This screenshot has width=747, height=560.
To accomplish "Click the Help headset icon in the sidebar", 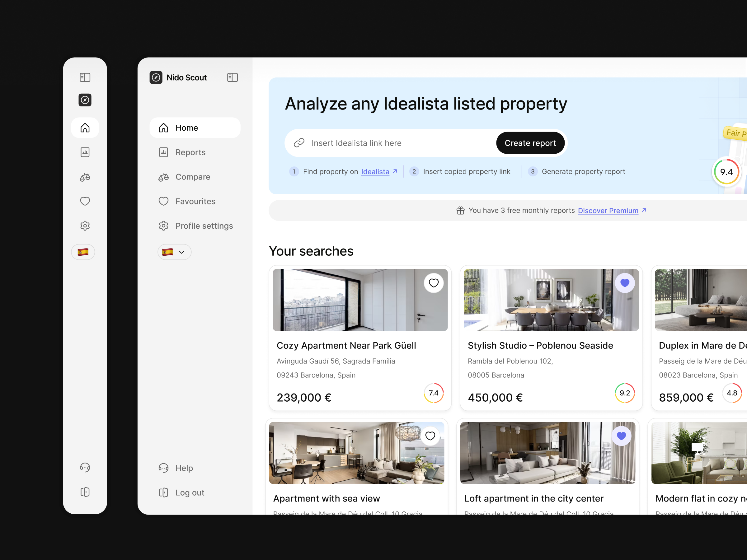I will click(85, 467).
